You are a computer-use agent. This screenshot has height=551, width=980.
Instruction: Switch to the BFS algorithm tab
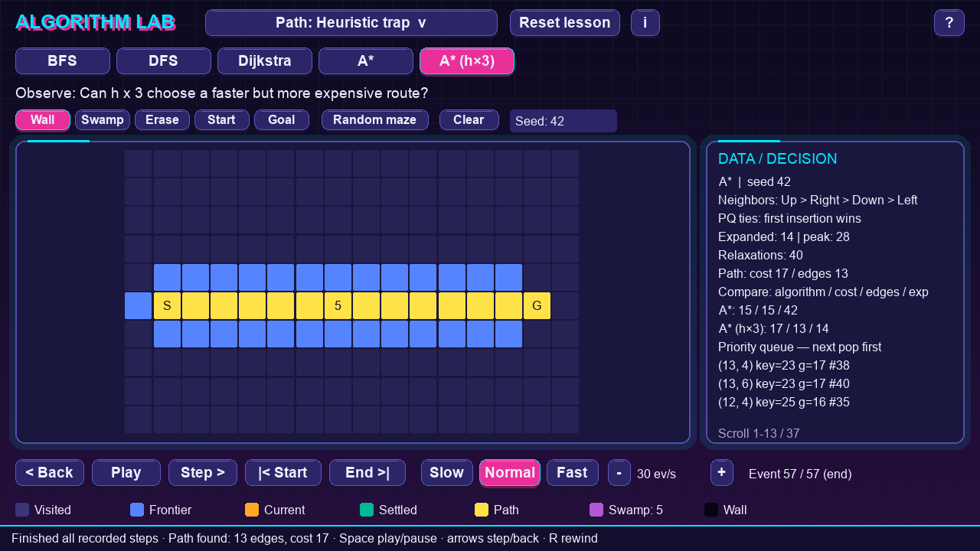point(63,61)
